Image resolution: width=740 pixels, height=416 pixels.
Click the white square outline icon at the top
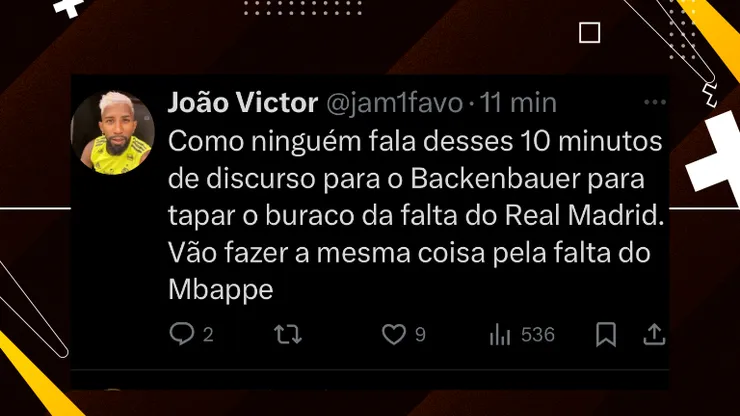point(589,33)
